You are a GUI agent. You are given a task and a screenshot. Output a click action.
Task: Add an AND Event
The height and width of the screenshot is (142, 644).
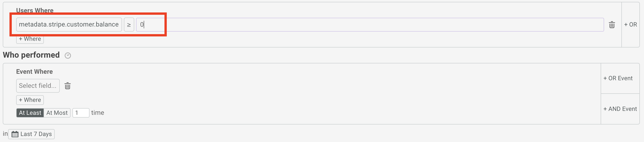click(x=620, y=109)
